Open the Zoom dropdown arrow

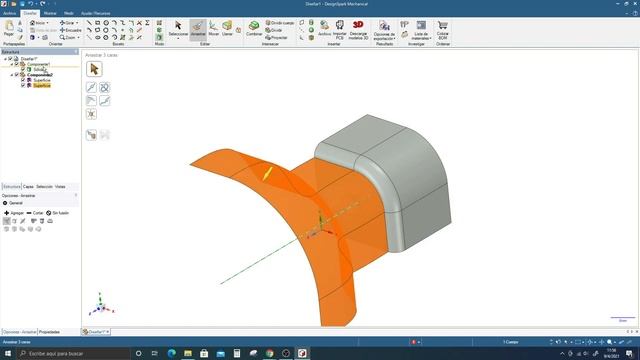pos(78,38)
